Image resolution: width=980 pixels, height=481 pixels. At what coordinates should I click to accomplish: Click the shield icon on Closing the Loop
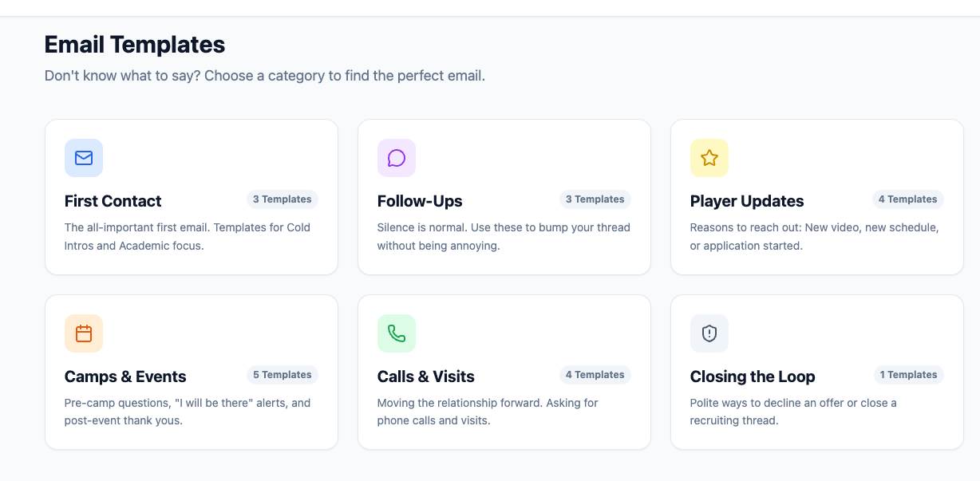tap(709, 333)
